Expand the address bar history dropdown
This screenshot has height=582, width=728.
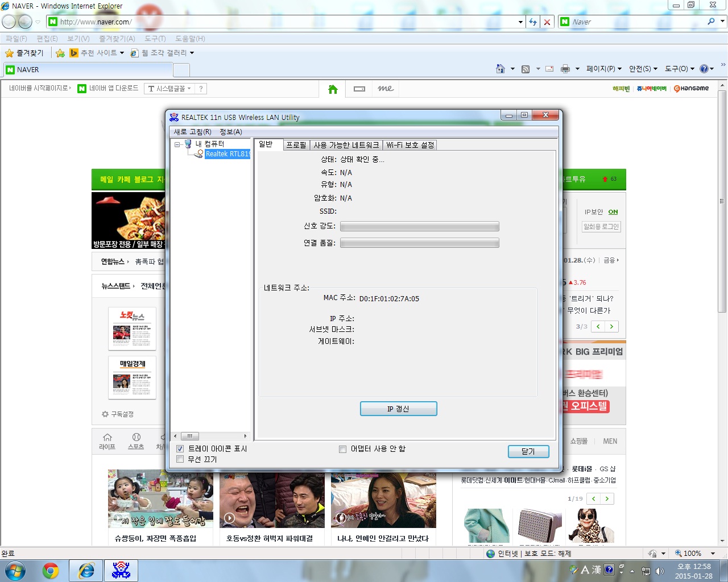coord(520,22)
